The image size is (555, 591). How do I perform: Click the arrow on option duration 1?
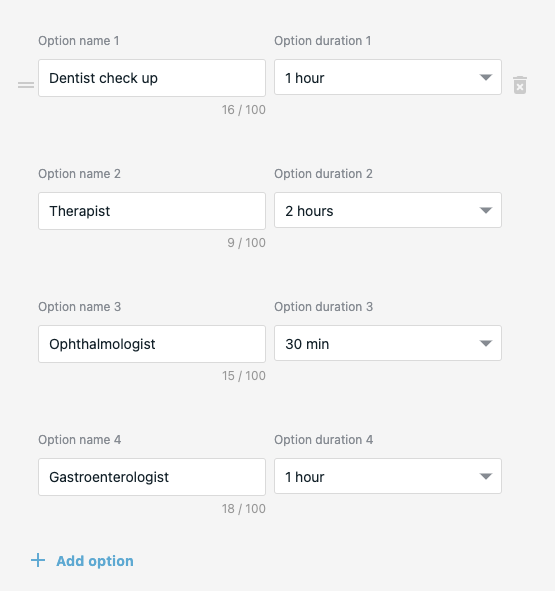(x=486, y=77)
